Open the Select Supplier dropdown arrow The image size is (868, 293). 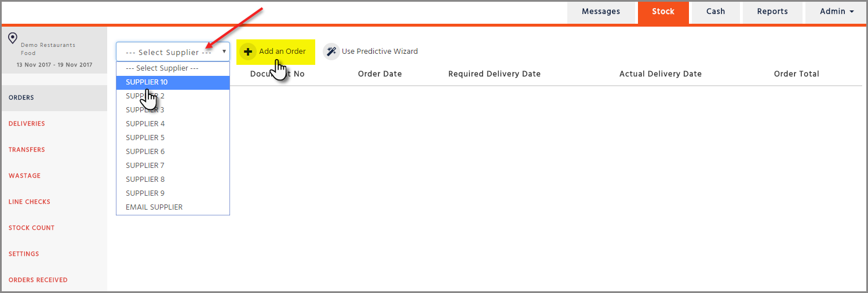(224, 52)
